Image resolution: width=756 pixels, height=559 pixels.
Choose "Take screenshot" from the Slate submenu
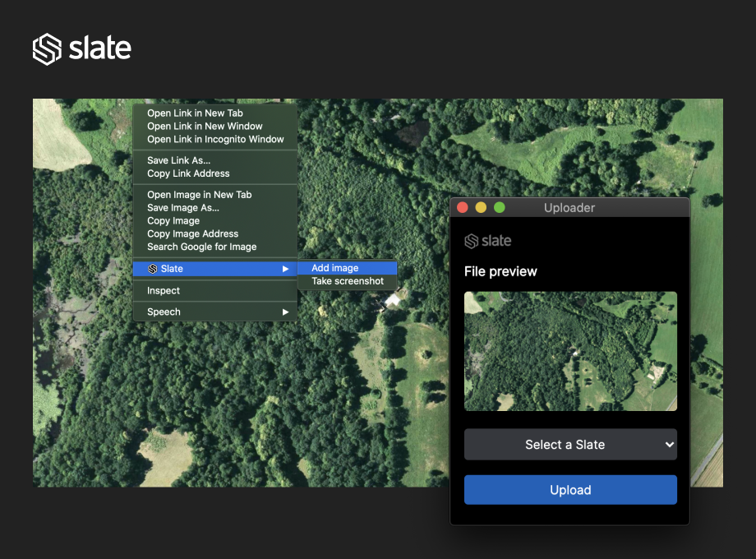point(347,280)
